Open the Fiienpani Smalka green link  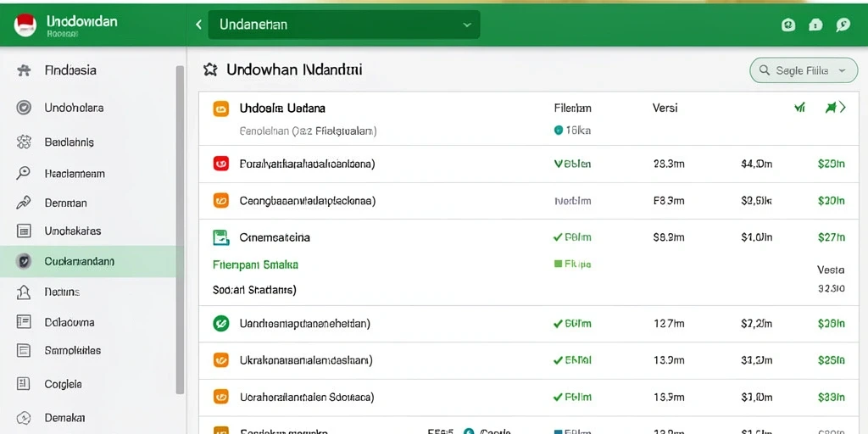255,264
